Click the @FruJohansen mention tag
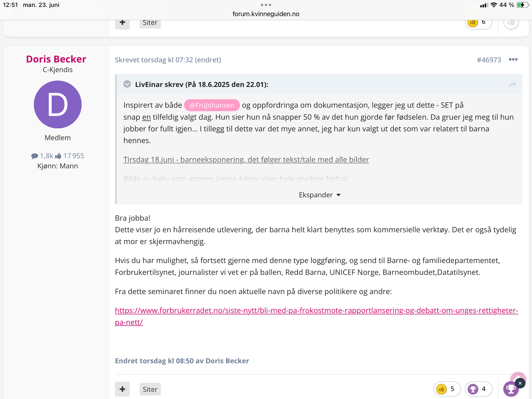The width and height of the screenshot is (532, 399). pyautogui.click(x=212, y=105)
